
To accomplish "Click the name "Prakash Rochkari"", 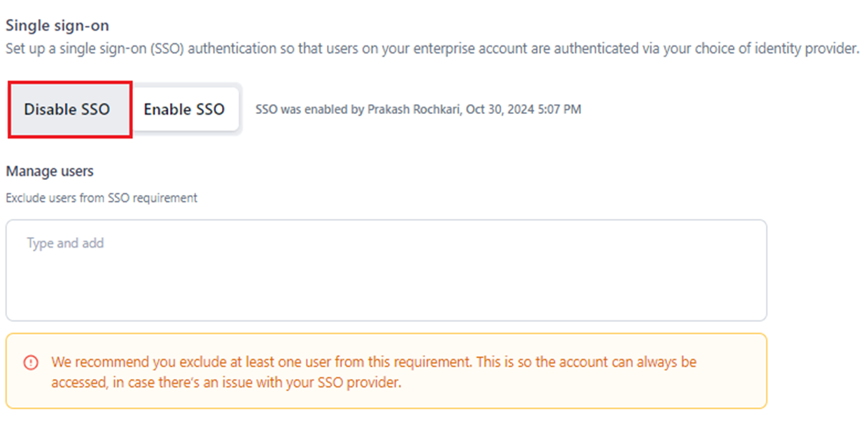I will pyautogui.click(x=414, y=110).
